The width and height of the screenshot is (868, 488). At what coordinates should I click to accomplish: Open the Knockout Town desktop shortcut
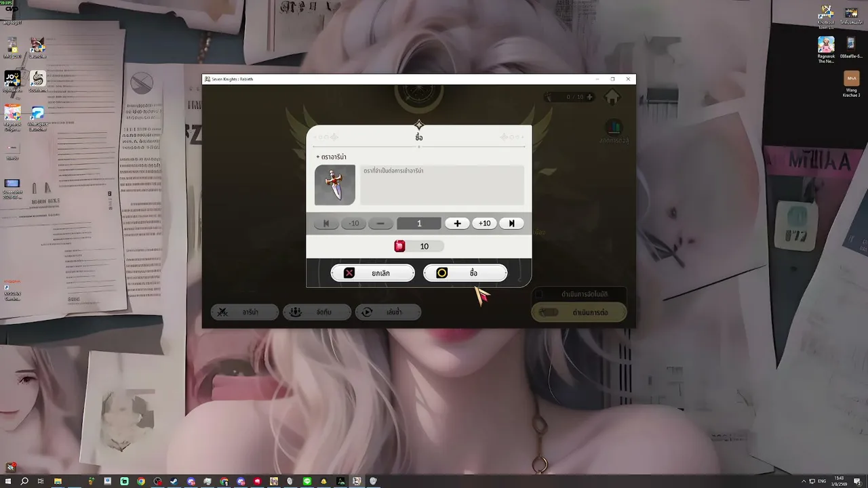tap(826, 18)
